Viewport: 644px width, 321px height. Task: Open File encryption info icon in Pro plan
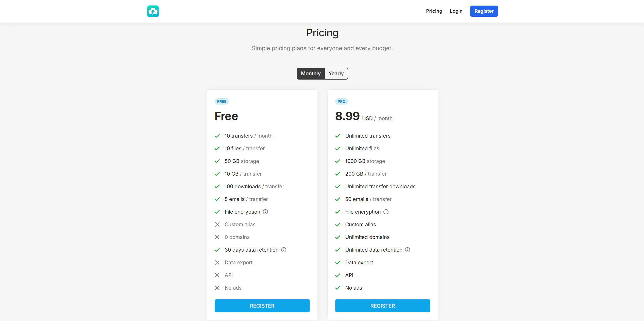click(386, 212)
